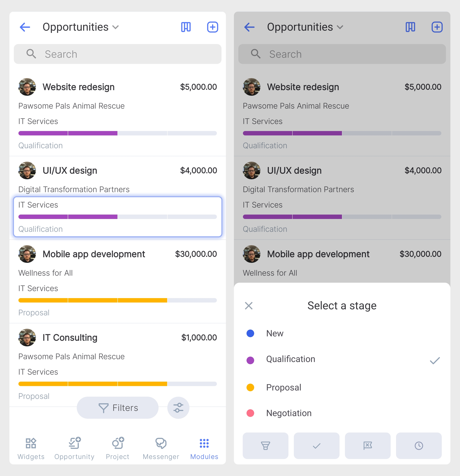Click Mobile app development progress bar, left panel
The width and height of the screenshot is (460, 476).
click(x=118, y=301)
